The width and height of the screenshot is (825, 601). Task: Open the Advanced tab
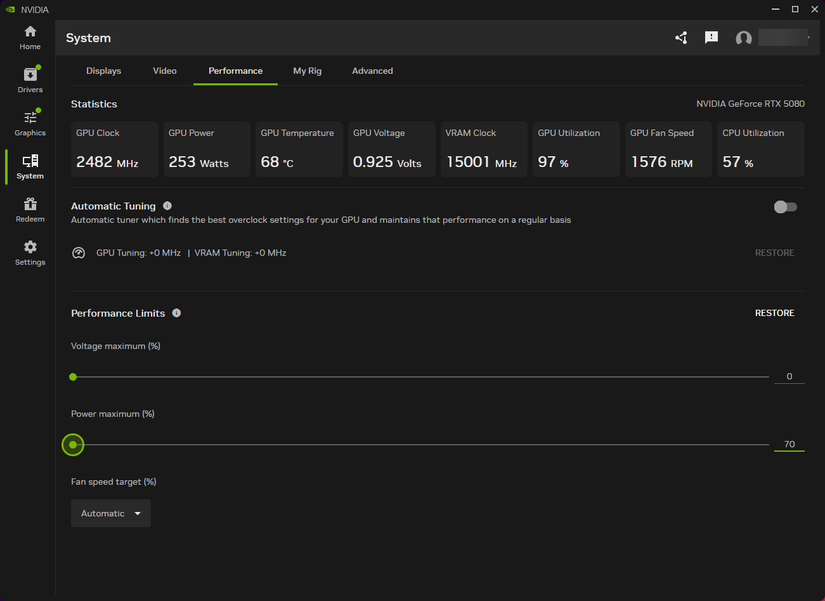pos(373,71)
